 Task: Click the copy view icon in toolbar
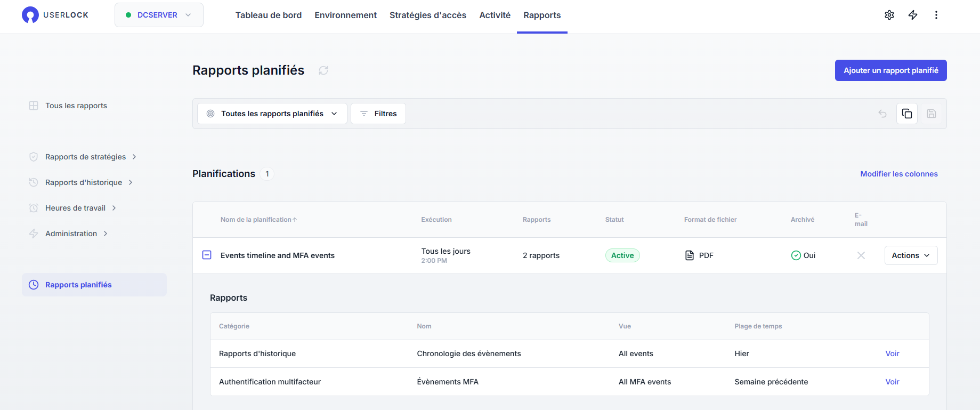click(x=906, y=114)
